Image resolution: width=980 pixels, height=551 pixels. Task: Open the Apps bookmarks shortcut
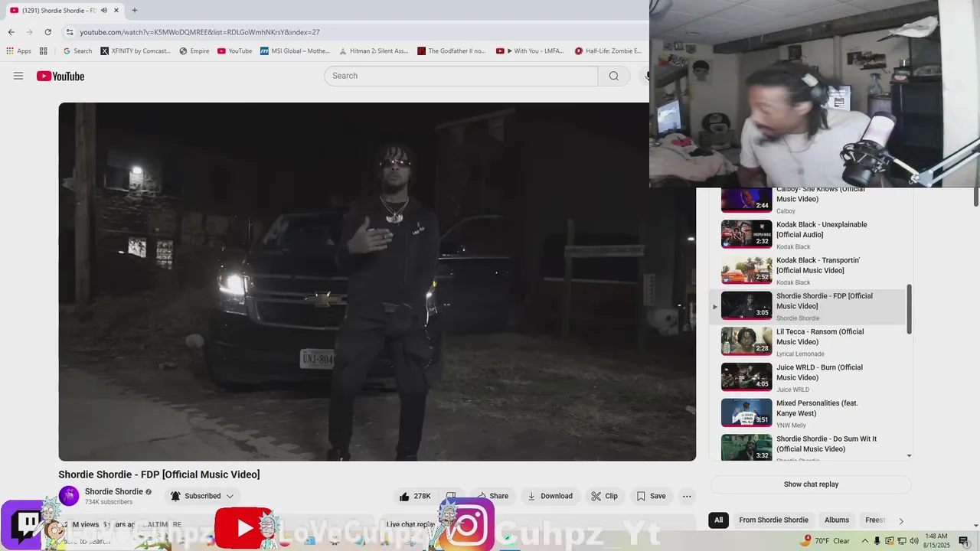(18, 51)
